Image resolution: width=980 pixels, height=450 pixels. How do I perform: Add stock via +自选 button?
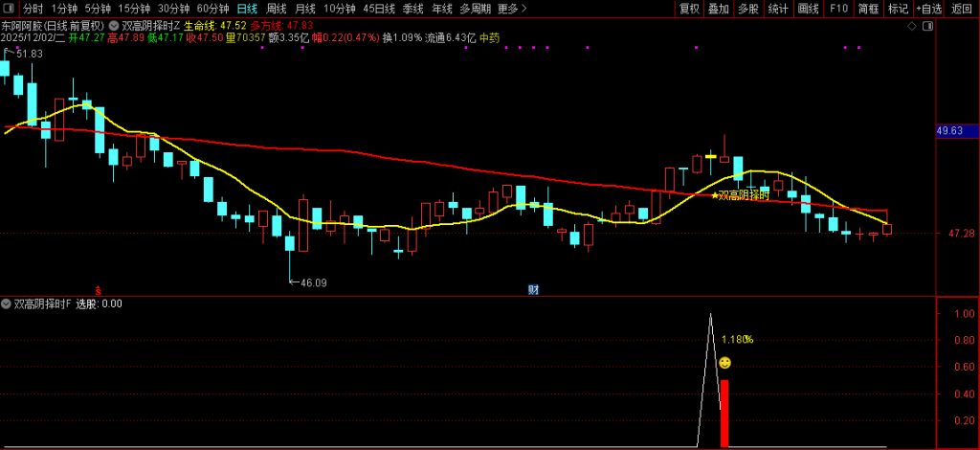pyautogui.click(x=928, y=9)
